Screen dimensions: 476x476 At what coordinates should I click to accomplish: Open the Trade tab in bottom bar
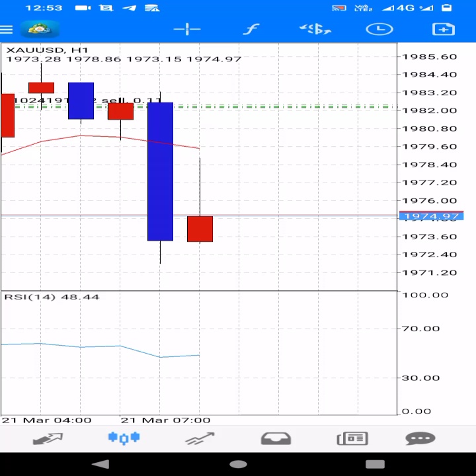[200, 438]
